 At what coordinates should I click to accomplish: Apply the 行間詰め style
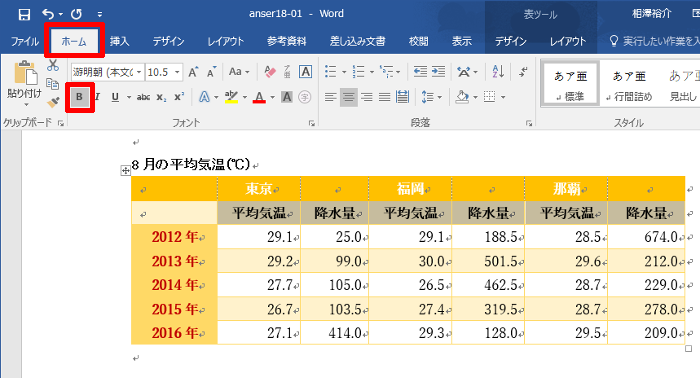pos(629,84)
